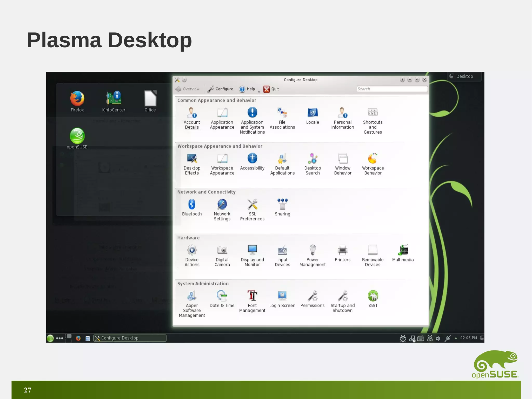Open Accessibility settings
This screenshot has width=532, height=399.
[x=252, y=162]
